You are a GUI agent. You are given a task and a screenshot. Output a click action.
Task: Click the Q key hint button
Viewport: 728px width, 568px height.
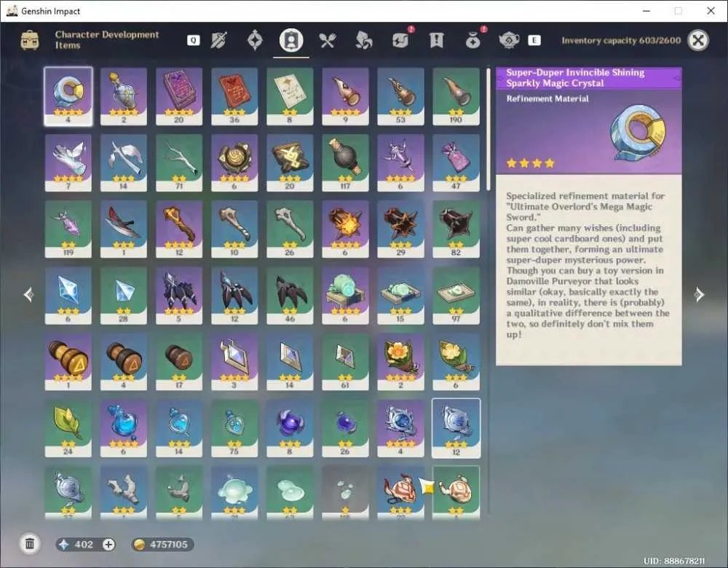[x=193, y=40]
